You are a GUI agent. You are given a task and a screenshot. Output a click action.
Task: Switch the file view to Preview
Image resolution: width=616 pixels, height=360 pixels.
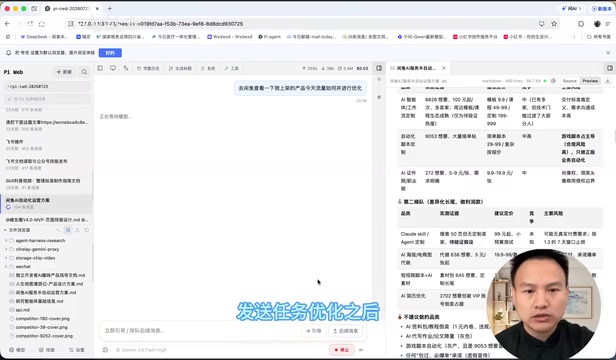pyautogui.click(x=590, y=81)
